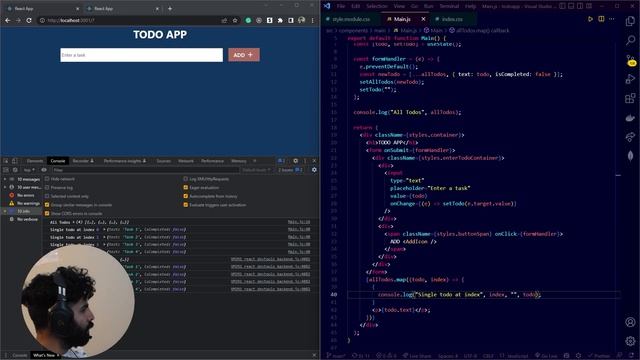Click the browser Forward arrow
The height and width of the screenshot is (360, 640).
coord(18,20)
